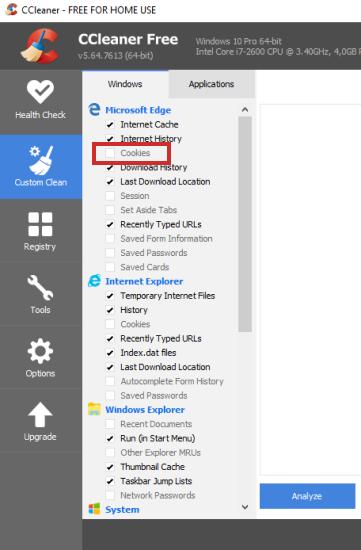Click the scrollbar down arrow
361x550 pixels.
(x=245, y=507)
